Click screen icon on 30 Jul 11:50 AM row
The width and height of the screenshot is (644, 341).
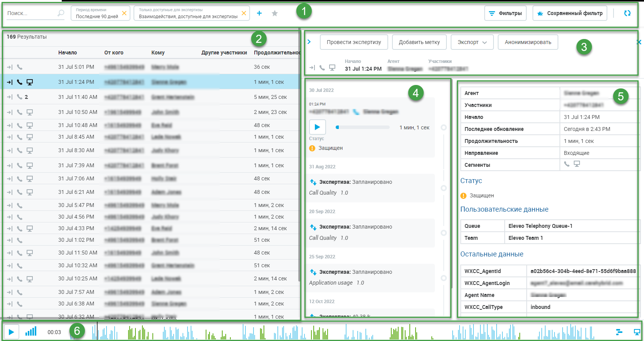coord(30,253)
